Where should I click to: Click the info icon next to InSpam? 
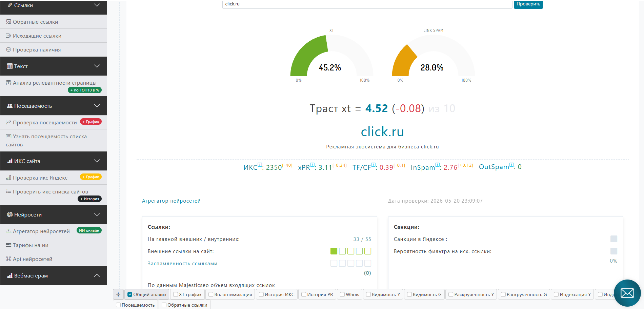click(x=438, y=165)
